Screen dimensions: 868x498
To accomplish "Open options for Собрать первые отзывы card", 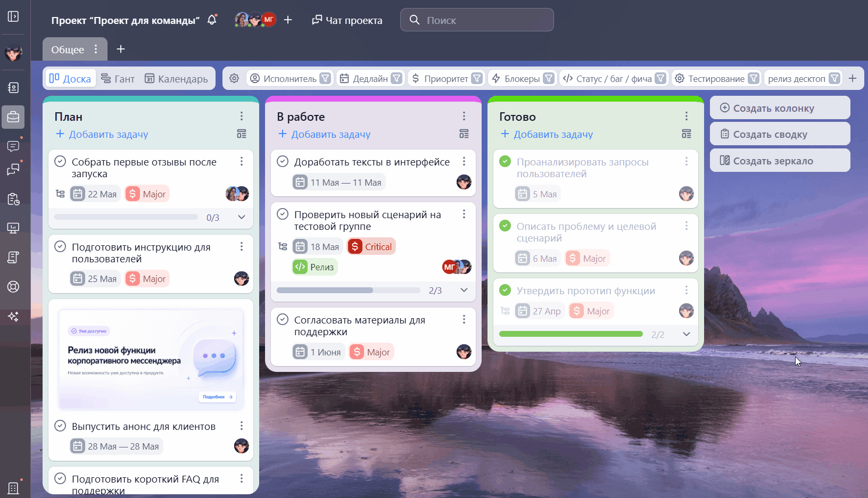I will click(242, 161).
